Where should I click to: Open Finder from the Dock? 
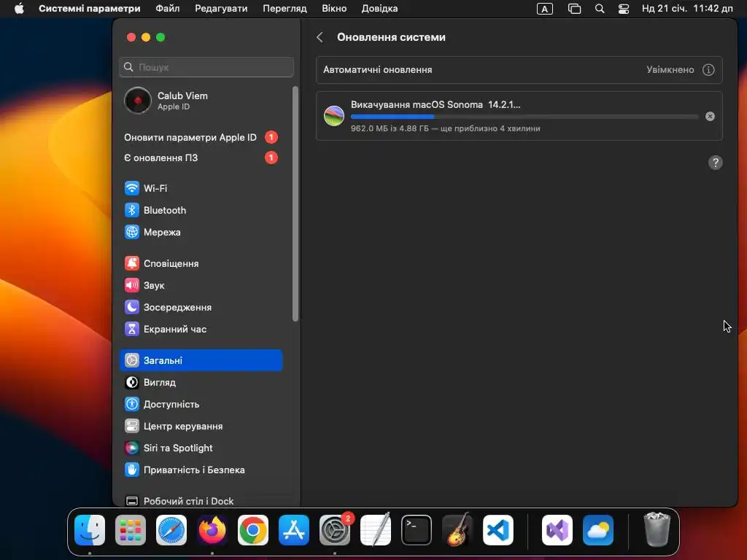pos(90,530)
